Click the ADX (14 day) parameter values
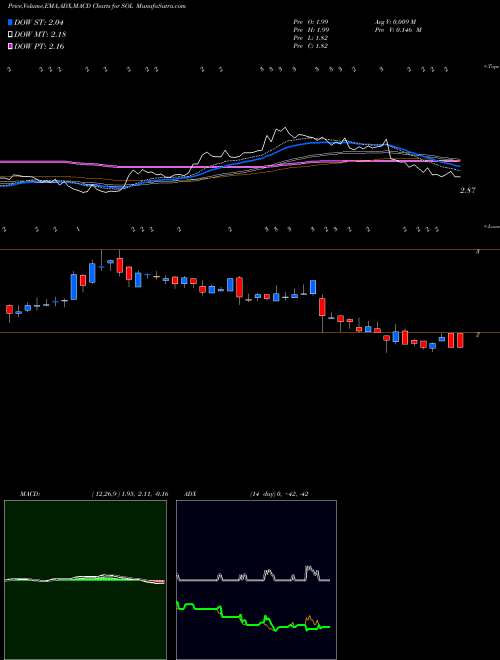Viewport: 500px width, 660px height. [x=279, y=494]
